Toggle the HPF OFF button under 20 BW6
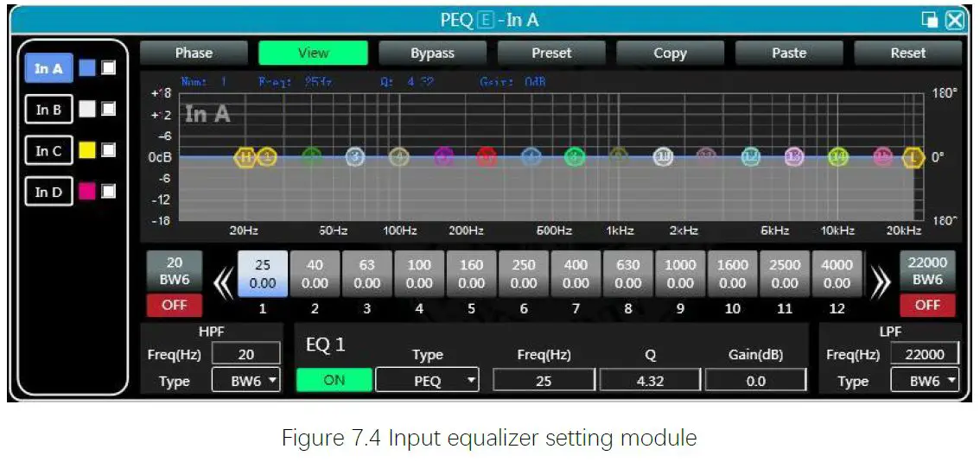Image resolution: width=980 pixels, height=468 pixels. point(175,306)
